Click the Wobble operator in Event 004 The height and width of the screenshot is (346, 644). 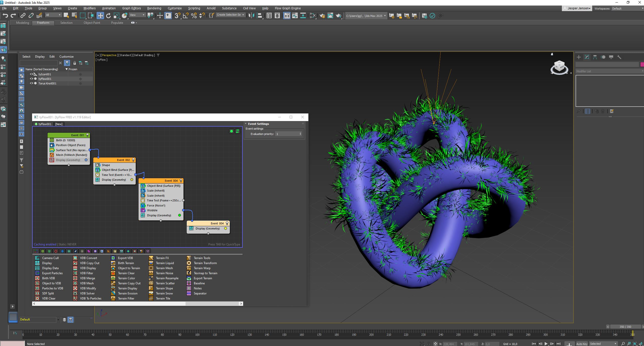pyautogui.click(x=152, y=210)
